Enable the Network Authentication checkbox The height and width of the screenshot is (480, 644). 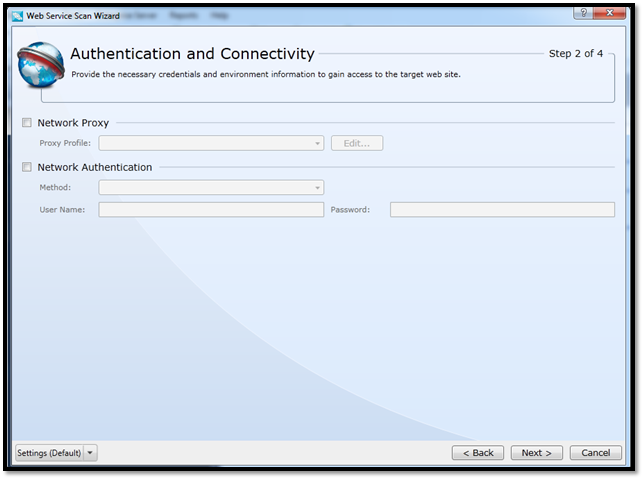point(26,167)
